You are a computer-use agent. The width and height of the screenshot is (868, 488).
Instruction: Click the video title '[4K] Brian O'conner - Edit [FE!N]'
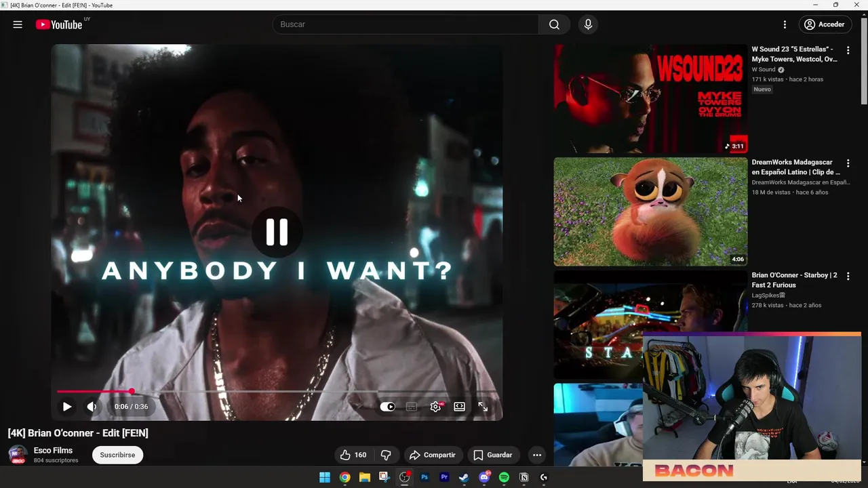(78, 433)
